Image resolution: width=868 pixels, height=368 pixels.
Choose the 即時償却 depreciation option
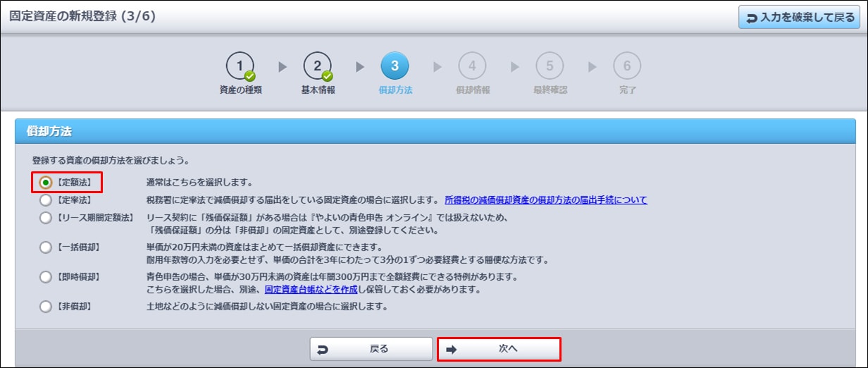point(46,277)
